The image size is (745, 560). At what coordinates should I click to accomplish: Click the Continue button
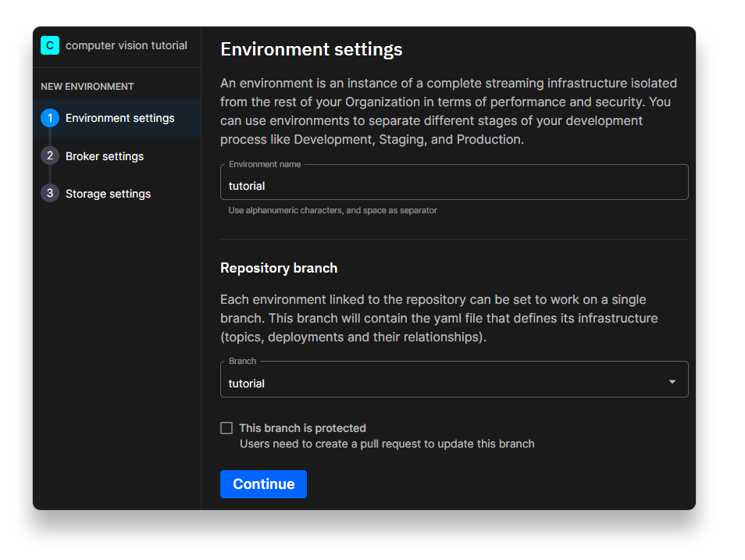263,484
